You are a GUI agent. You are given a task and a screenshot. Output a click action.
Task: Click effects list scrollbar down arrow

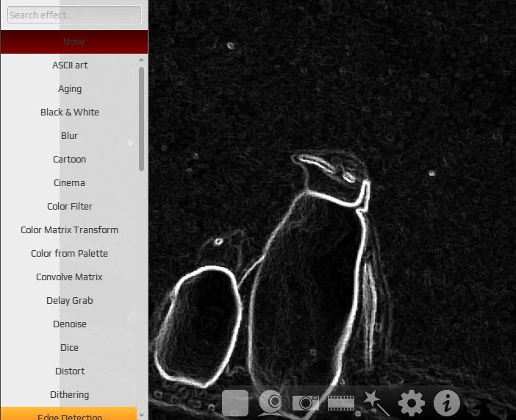[142, 415]
